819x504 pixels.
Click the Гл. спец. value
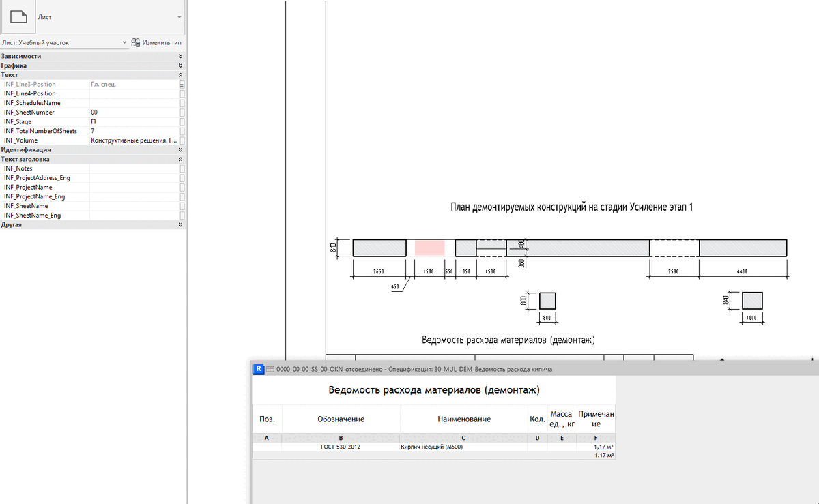tap(104, 84)
